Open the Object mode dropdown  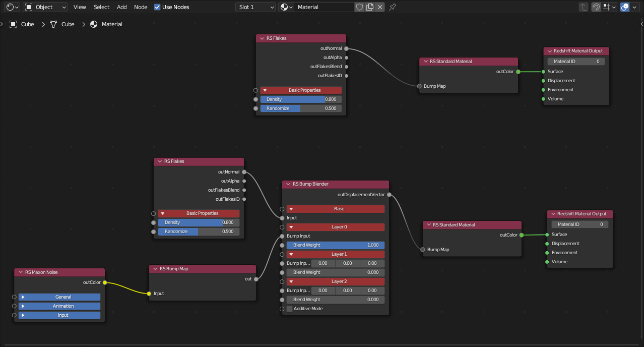(45, 7)
